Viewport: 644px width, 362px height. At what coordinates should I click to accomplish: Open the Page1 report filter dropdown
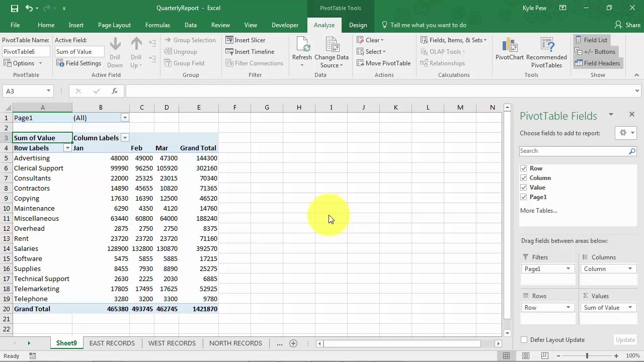[x=124, y=118]
